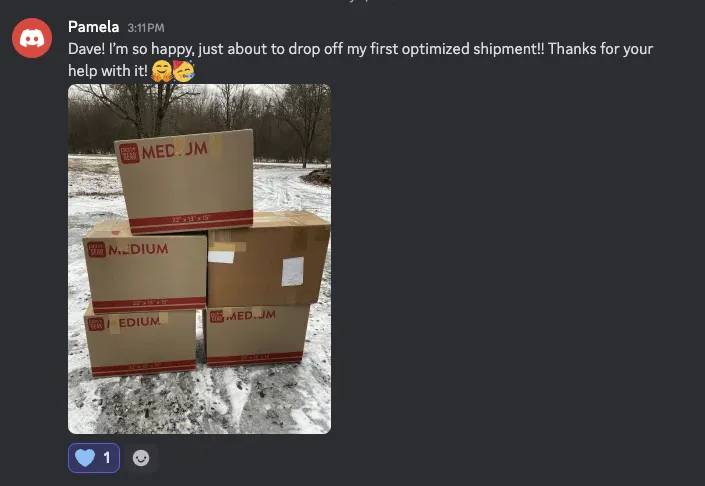Open the attached photo of stacked boxes
This screenshot has width=705, height=486.
point(199,259)
